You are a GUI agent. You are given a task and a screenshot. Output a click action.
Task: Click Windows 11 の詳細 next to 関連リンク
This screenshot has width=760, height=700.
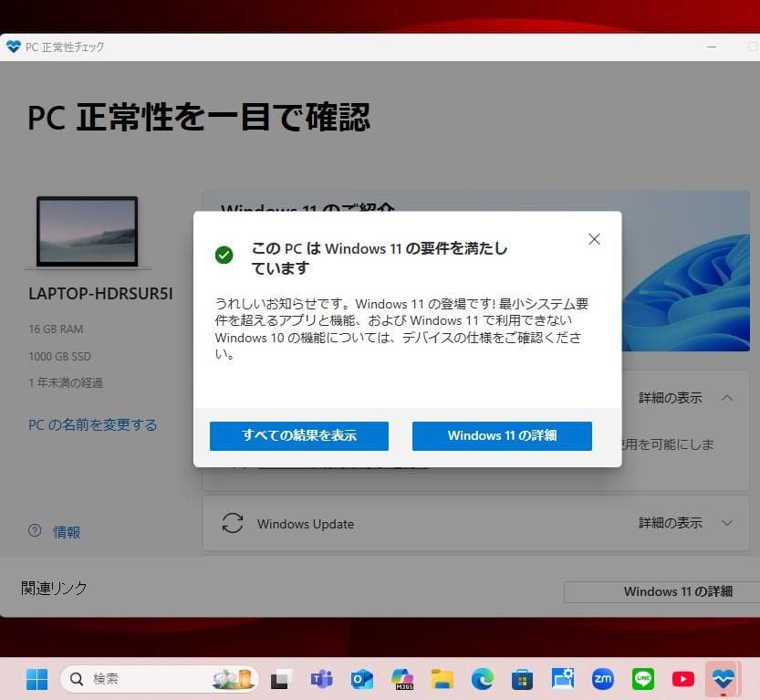click(x=680, y=591)
